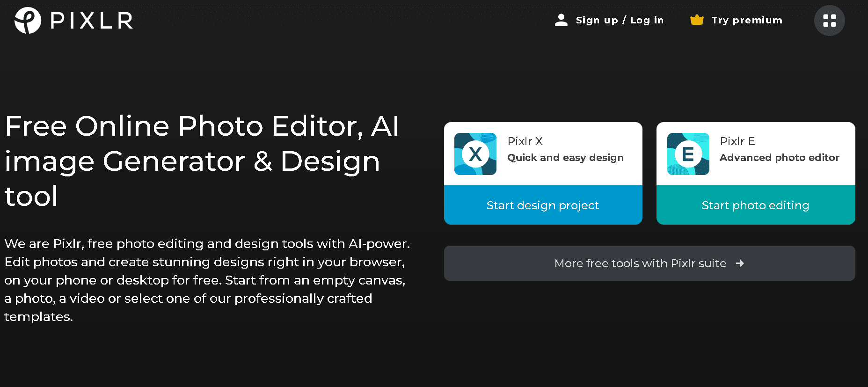The height and width of the screenshot is (387, 868).
Task: Click Start photo editing button
Action: [x=755, y=205]
